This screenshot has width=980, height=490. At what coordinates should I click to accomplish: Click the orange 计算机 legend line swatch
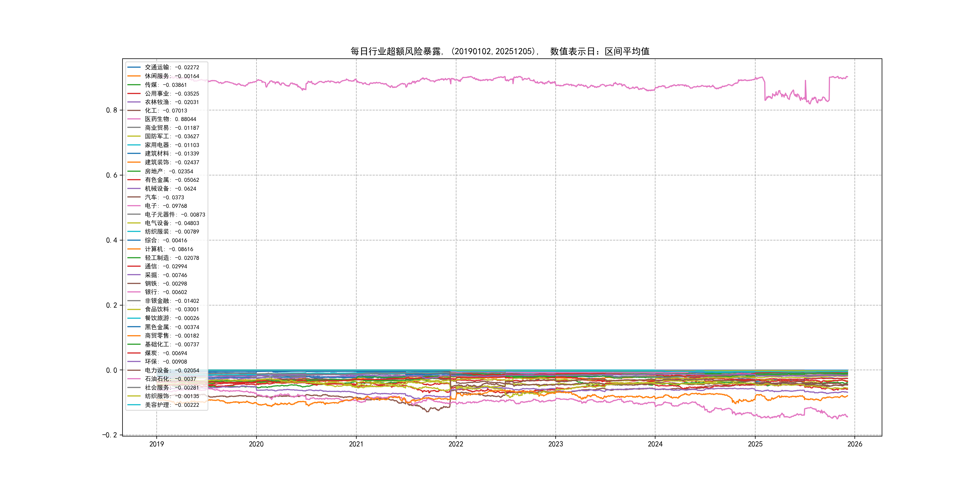click(134, 249)
